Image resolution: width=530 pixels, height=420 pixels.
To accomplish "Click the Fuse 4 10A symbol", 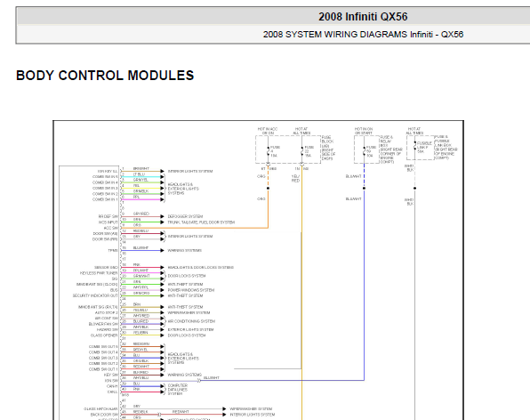I will coord(269,151).
